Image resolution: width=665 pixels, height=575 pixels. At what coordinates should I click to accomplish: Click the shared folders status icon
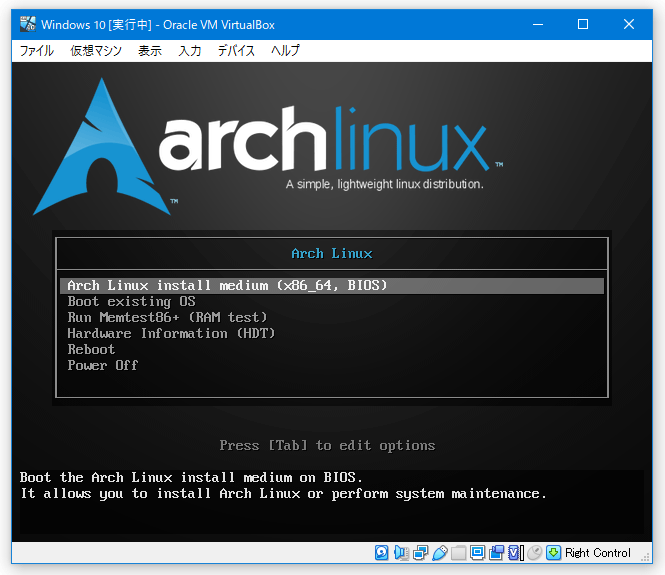458,553
